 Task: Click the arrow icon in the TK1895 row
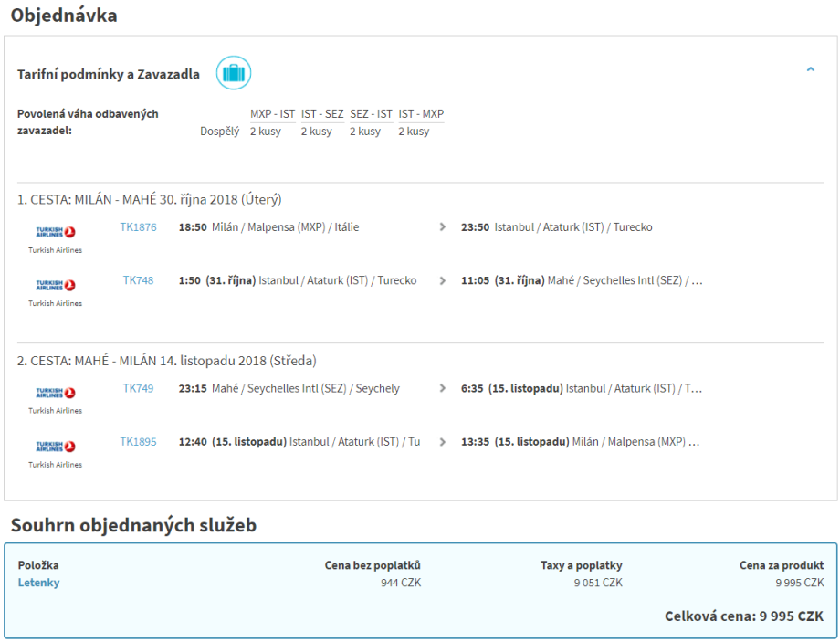pos(443,442)
